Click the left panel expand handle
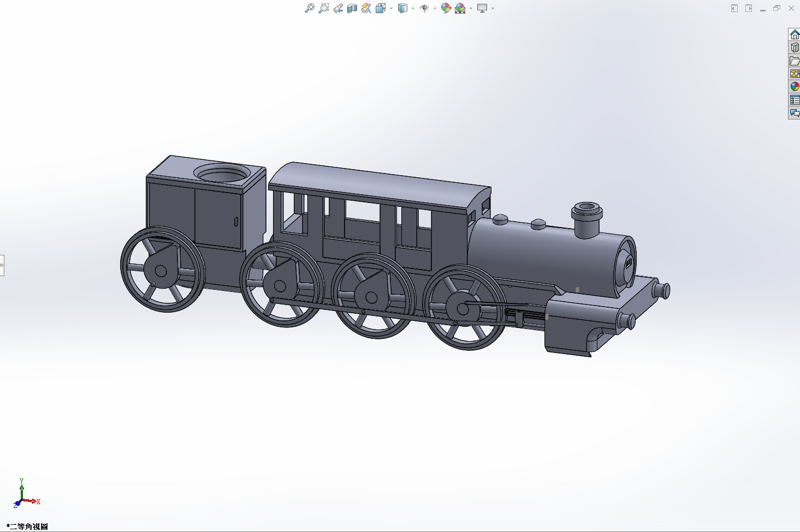 (2, 265)
